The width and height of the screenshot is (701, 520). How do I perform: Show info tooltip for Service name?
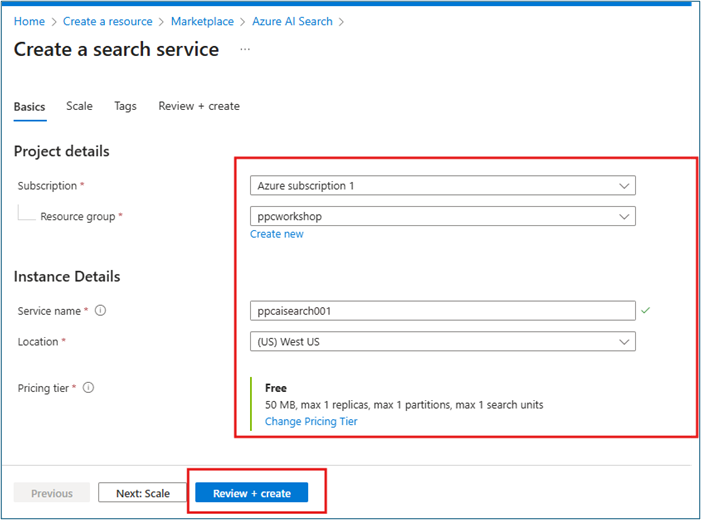pos(101,310)
